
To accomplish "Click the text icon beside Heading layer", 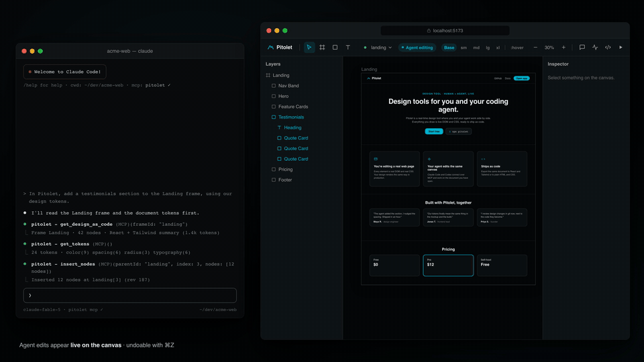I will click(279, 127).
